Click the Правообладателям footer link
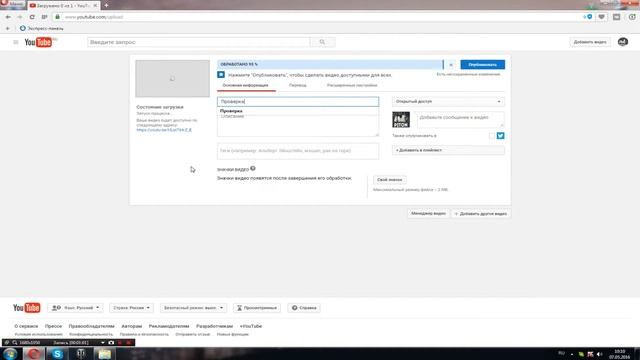640x360 pixels. coord(91,326)
